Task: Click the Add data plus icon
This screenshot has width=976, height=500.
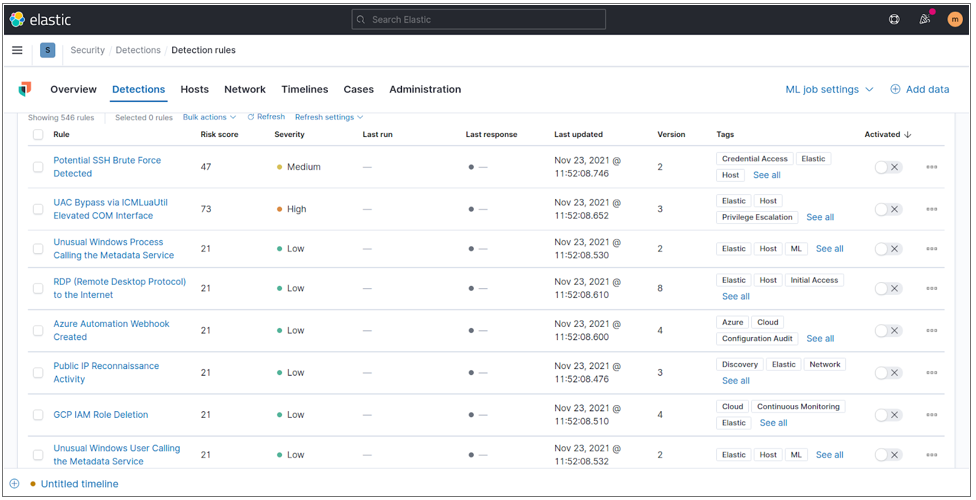Action: point(895,89)
